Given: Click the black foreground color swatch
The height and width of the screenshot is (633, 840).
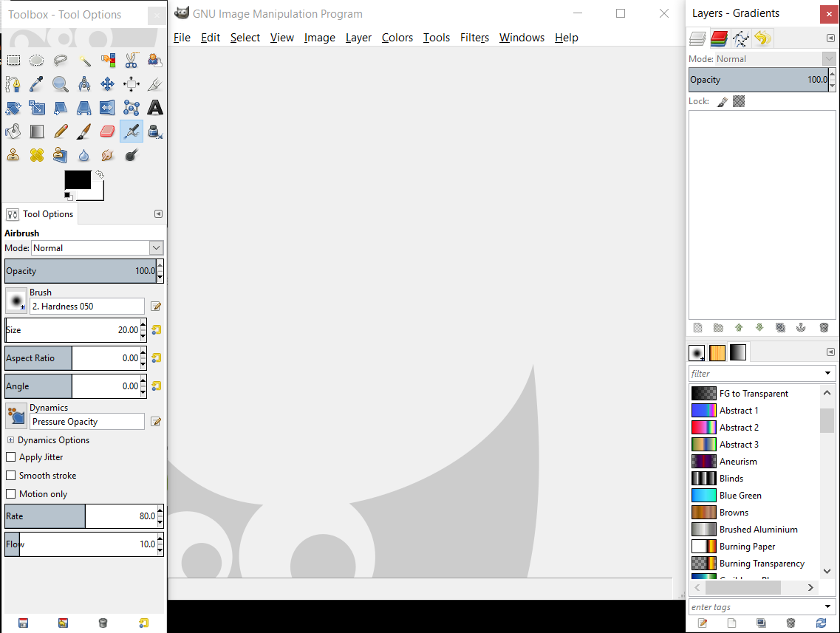Looking at the screenshot, I should 78,179.
